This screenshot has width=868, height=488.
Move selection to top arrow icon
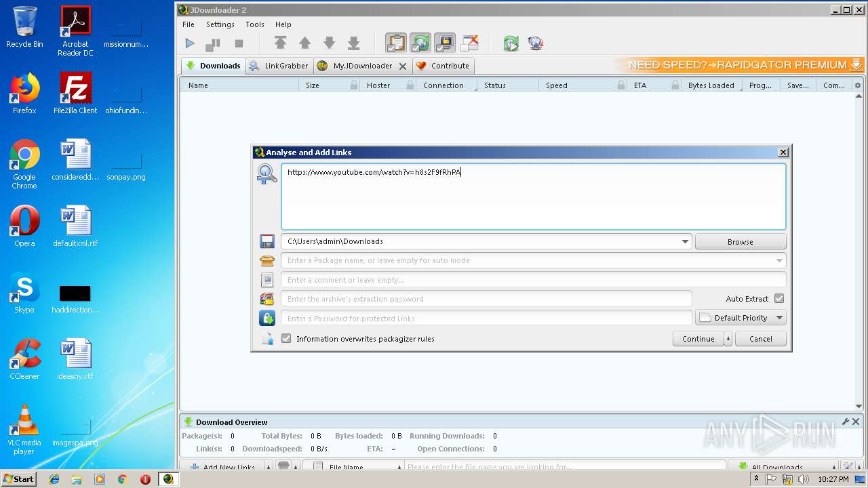tap(280, 43)
